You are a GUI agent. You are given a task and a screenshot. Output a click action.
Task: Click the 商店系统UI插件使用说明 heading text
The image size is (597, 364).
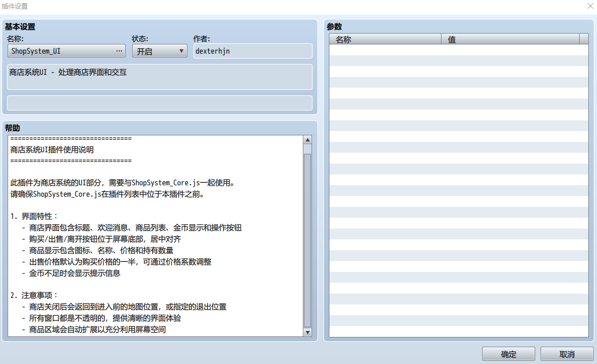tap(52, 149)
